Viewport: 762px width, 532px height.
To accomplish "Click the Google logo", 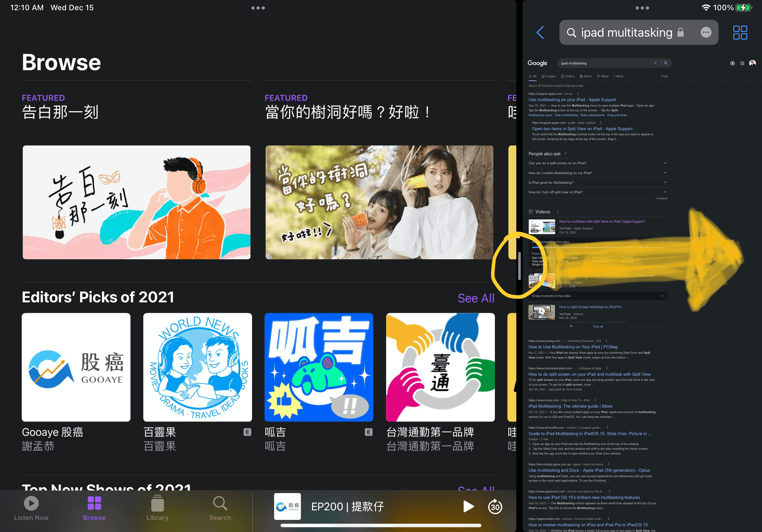I will [x=537, y=63].
